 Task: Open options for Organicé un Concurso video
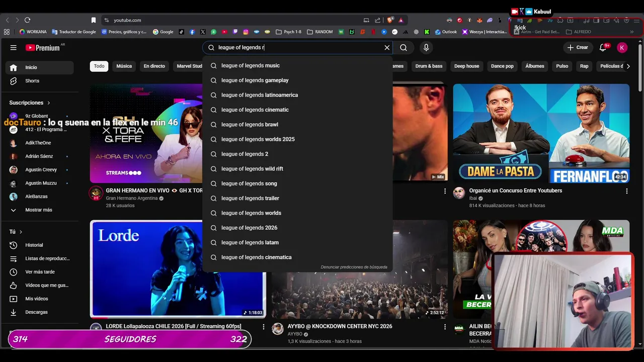click(x=626, y=191)
